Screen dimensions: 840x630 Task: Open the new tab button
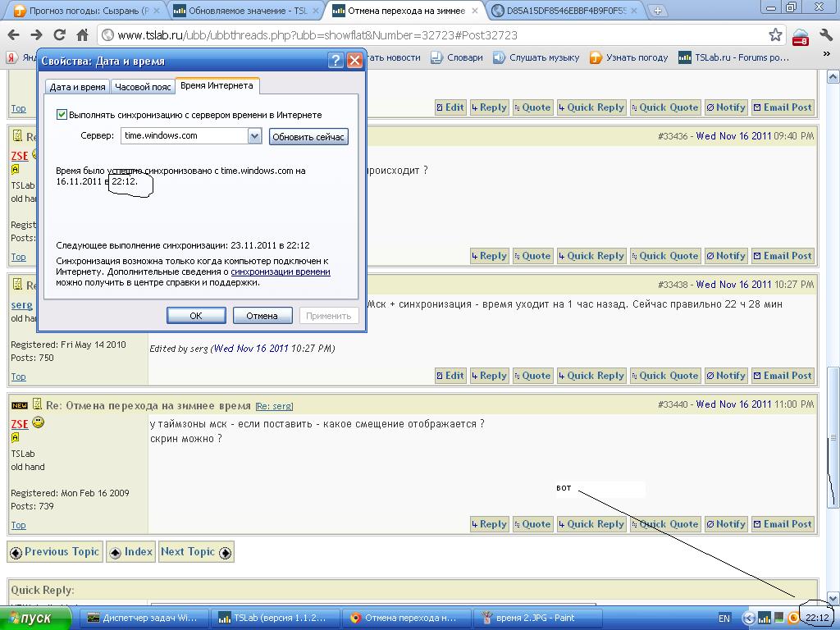click(x=657, y=10)
